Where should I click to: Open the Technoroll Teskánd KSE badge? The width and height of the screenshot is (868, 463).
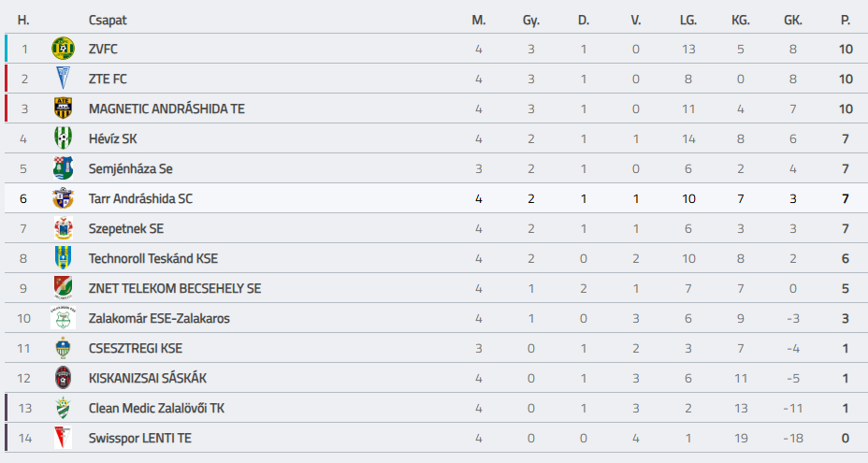tap(63, 258)
